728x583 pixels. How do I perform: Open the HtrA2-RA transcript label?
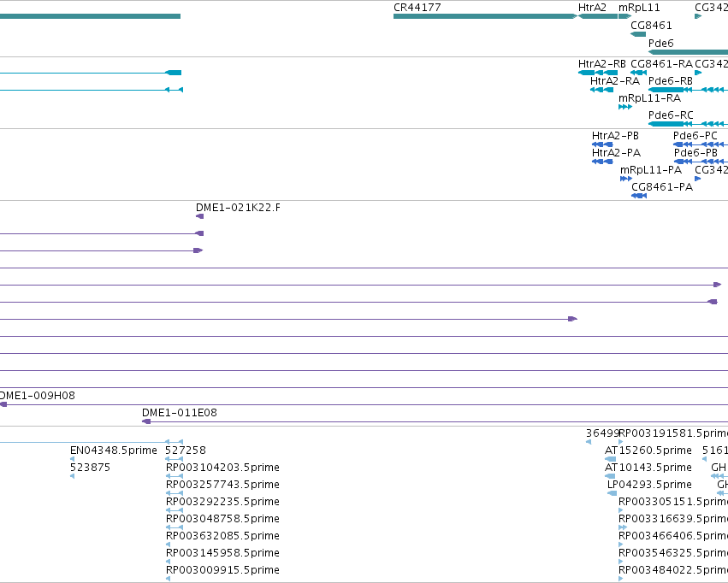pyautogui.click(x=615, y=80)
